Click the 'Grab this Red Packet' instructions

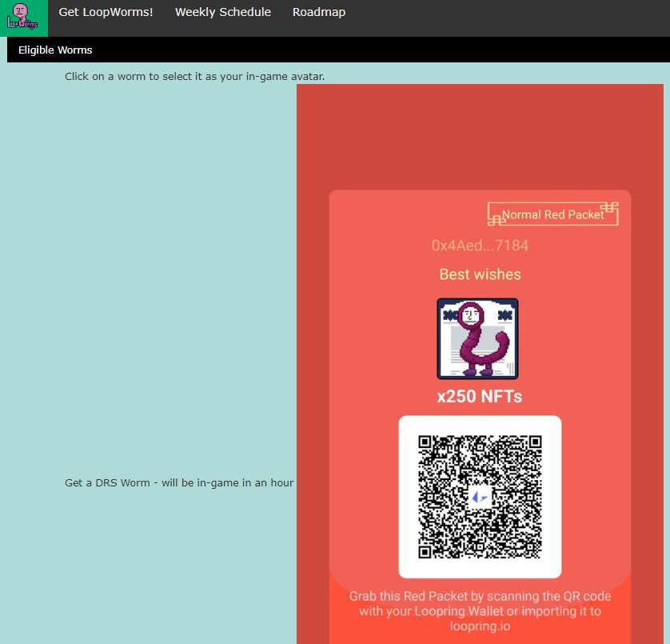pyautogui.click(x=480, y=611)
